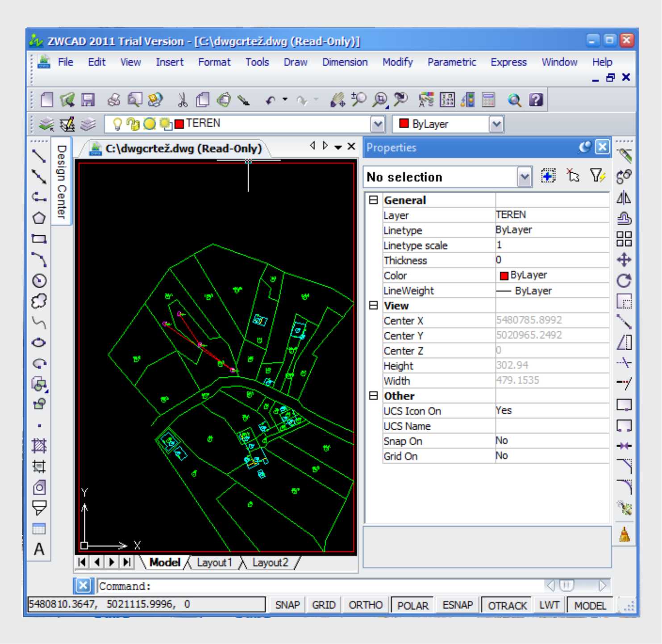Switch to the Layout1 tab

pos(215,562)
